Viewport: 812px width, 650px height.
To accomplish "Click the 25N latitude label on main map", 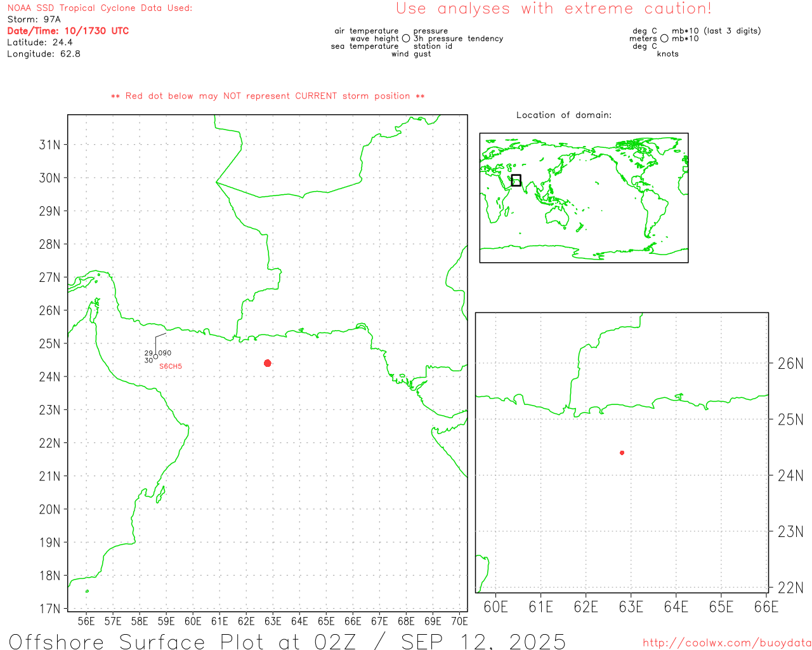I will click(49, 343).
